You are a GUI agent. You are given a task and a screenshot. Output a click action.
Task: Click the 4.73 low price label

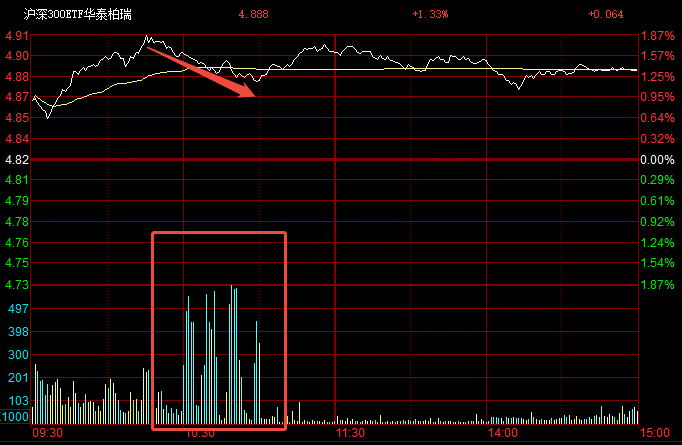coord(17,285)
